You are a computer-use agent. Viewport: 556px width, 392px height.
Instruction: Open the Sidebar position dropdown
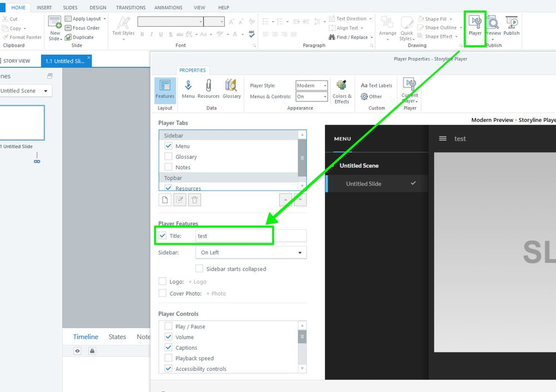[x=250, y=253]
